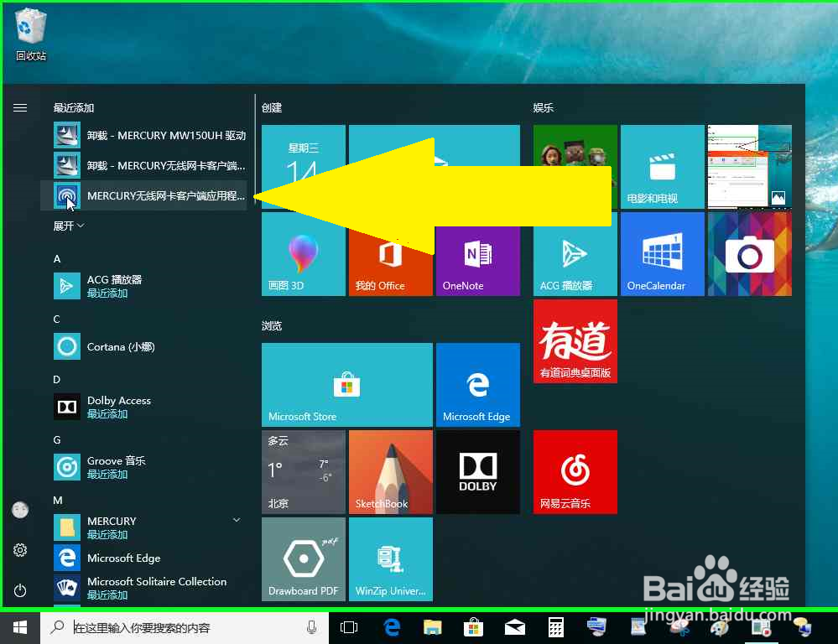Open Microsoft Solitaire Collection in the list

click(144, 587)
